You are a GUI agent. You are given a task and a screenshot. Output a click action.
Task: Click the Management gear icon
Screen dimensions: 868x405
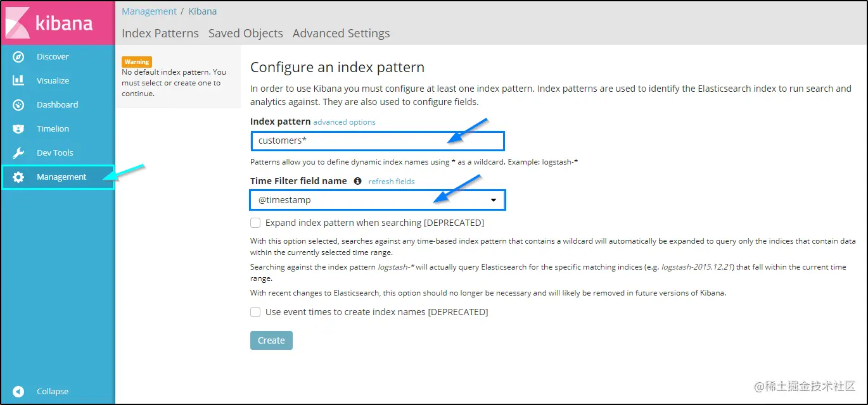[x=18, y=177]
